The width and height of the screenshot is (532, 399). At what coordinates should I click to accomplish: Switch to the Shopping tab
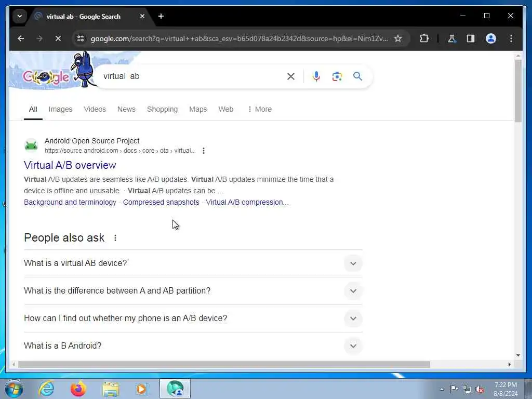click(162, 109)
